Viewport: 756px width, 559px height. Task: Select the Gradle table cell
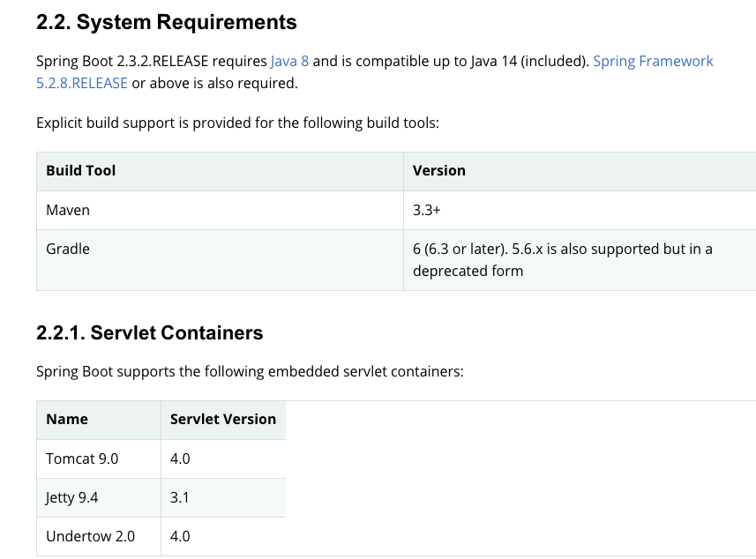(68, 249)
